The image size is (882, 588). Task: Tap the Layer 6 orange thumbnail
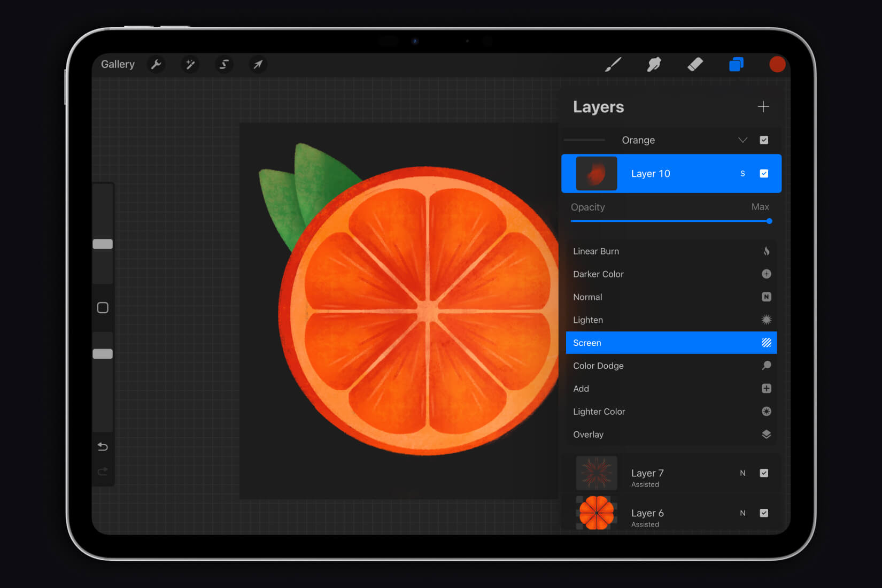[x=597, y=513]
